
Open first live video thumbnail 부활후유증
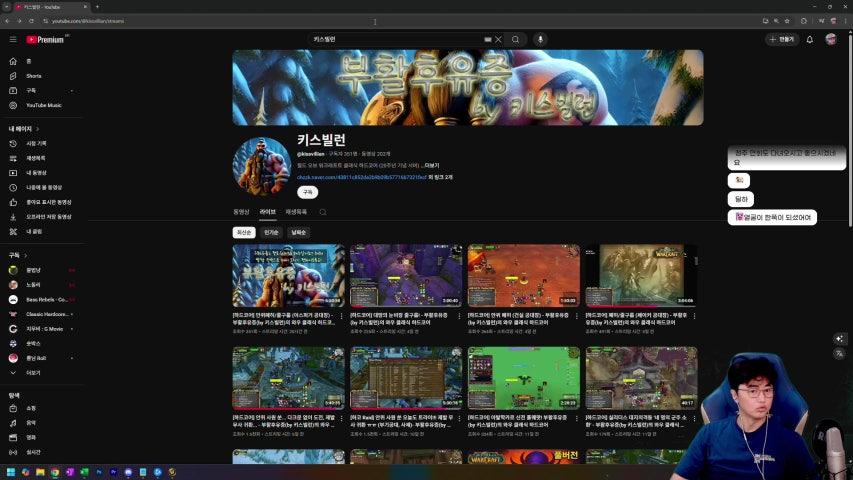point(288,276)
